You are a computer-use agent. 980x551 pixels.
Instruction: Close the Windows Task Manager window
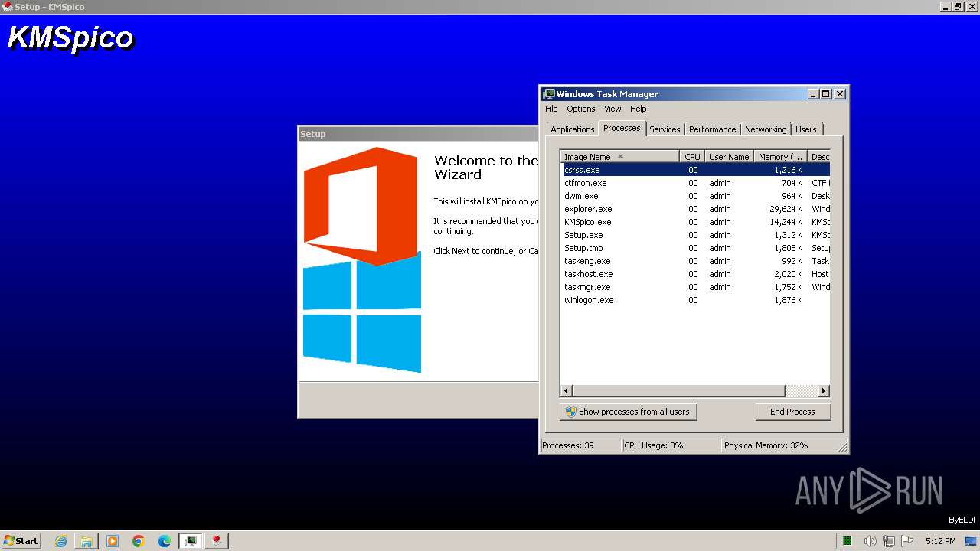pyautogui.click(x=840, y=94)
